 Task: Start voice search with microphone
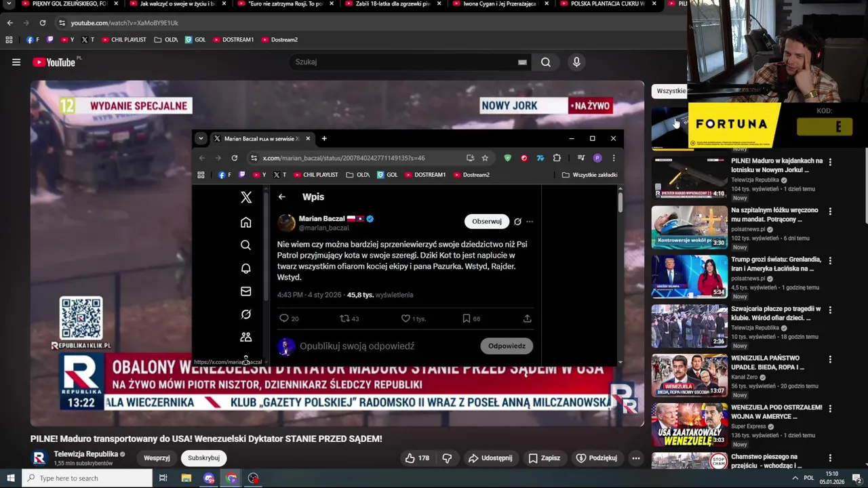tap(576, 62)
